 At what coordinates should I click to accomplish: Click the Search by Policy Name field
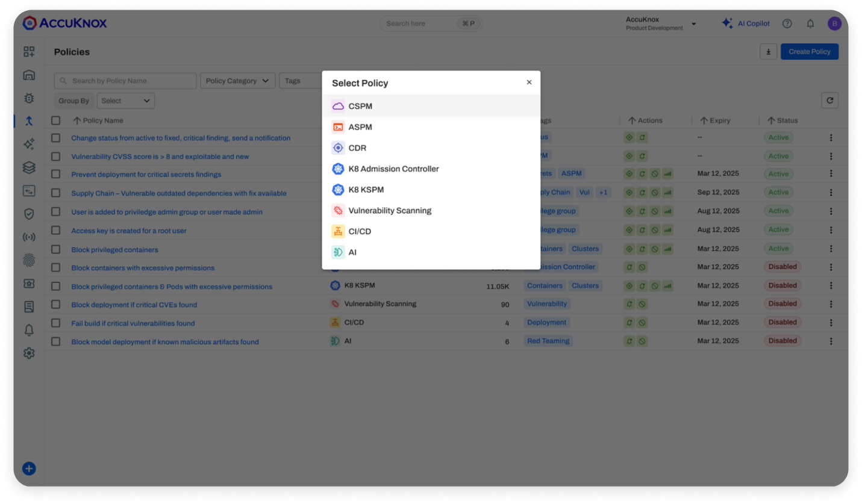pyautogui.click(x=125, y=81)
